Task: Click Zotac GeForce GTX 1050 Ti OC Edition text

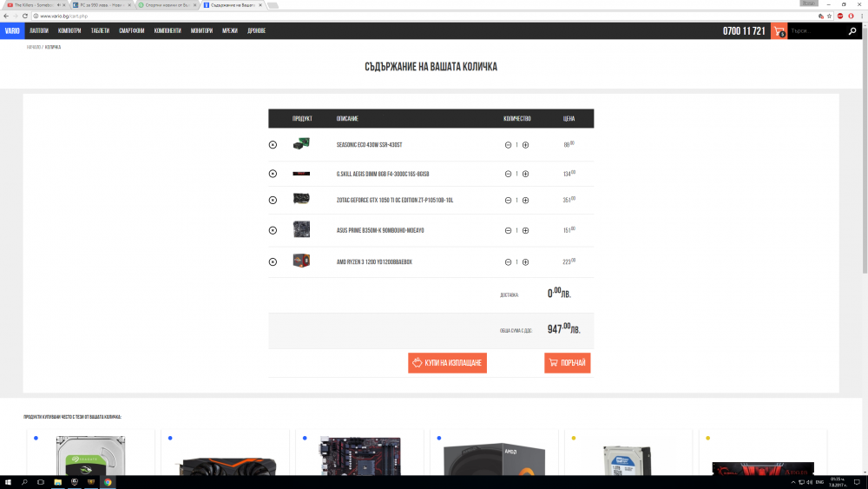Action: point(395,201)
